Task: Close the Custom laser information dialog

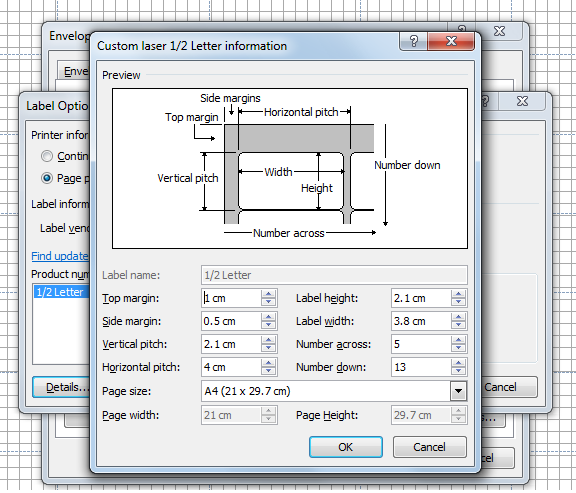Action: tap(451, 41)
